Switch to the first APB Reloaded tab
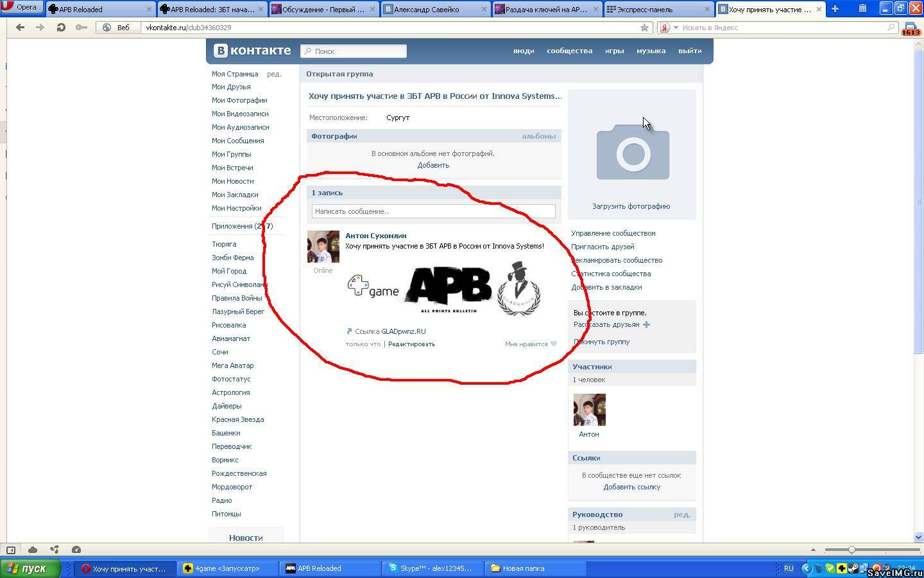The image size is (924, 578). [x=101, y=9]
